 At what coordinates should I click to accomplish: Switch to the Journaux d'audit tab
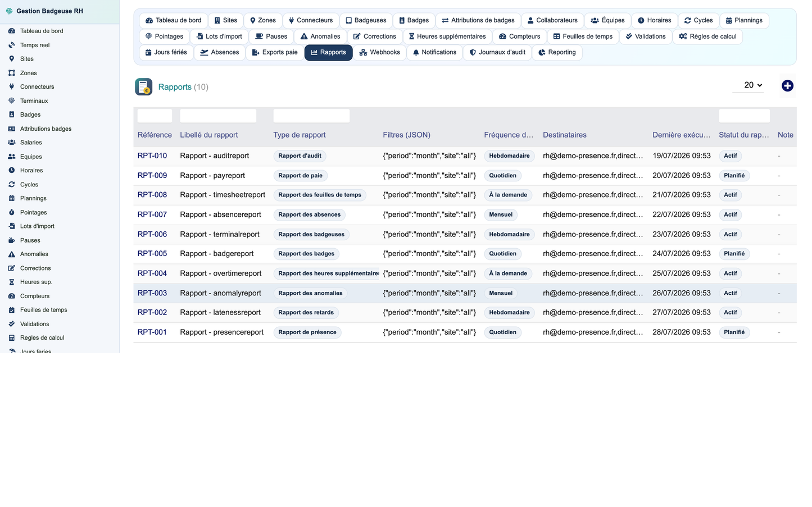coord(497,52)
